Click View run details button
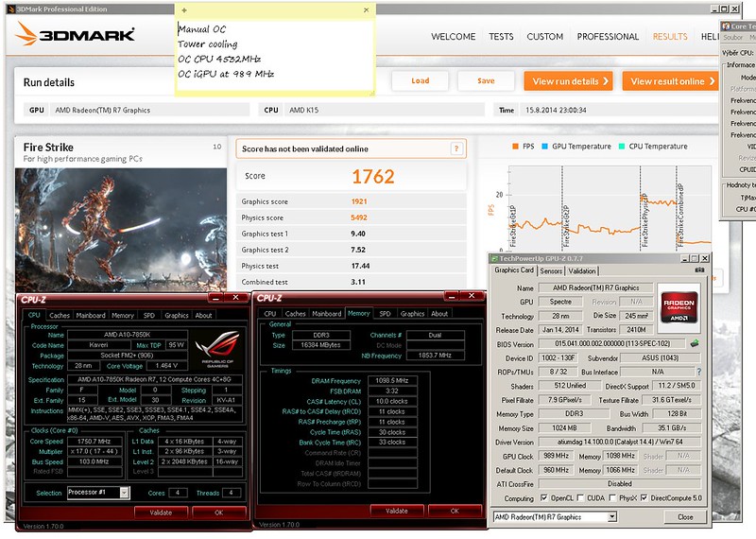Screen dimensions: 756x539 (x=569, y=81)
